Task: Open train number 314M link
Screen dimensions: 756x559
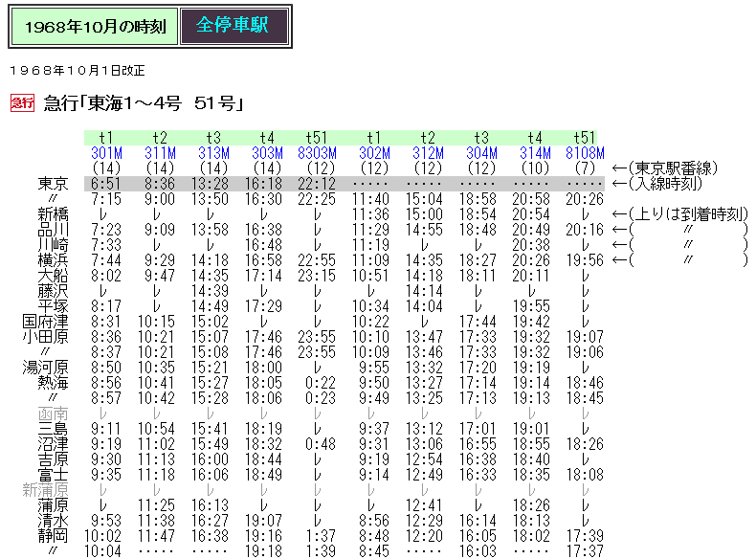Action: pos(535,153)
